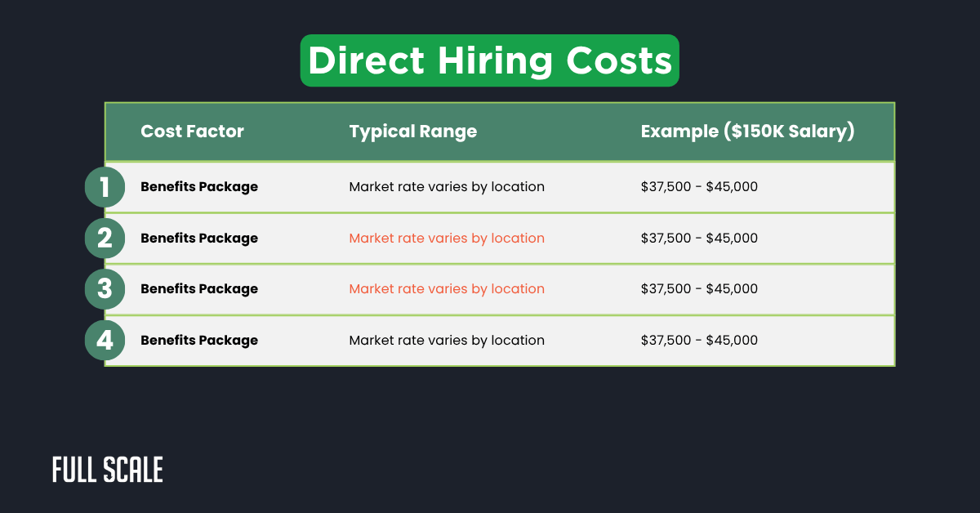Open the orange Market rate text in row 3
The height and width of the screenshot is (513, 980).
pos(447,288)
